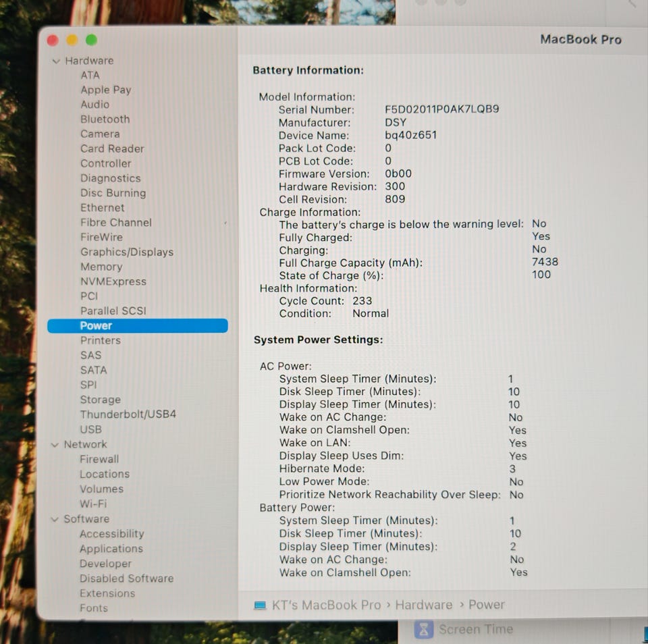The height and width of the screenshot is (644, 648).
Task: Collapse the Software section chevron
Action: tap(55, 519)
